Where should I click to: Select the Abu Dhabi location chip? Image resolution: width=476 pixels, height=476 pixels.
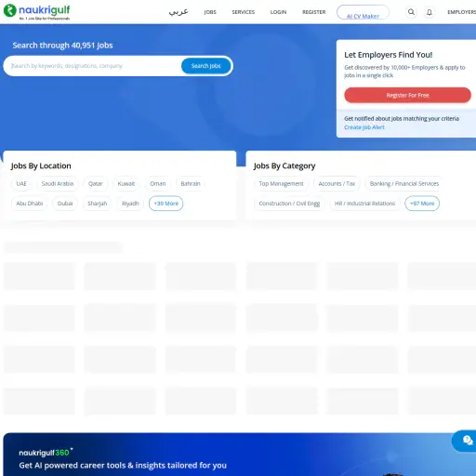coord(30,204)
